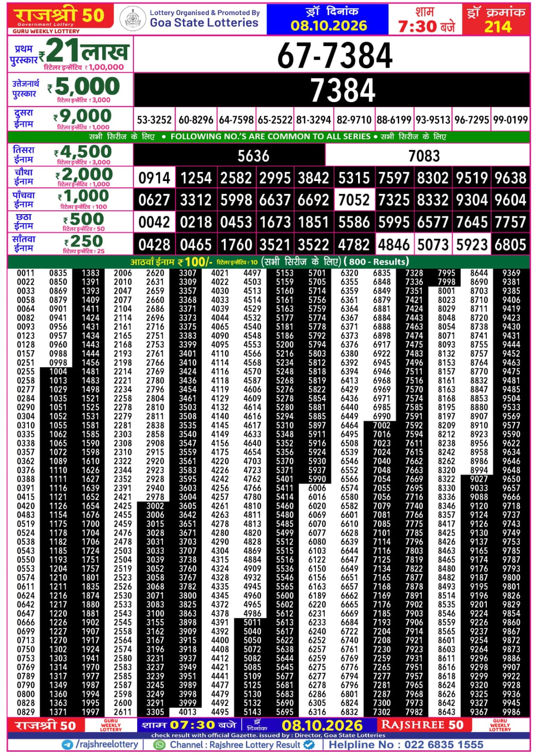Image resolution: width=535 pixels, height=756 pixels.
Task: Click fifth prize number 7052
Action: pos(354,200)
